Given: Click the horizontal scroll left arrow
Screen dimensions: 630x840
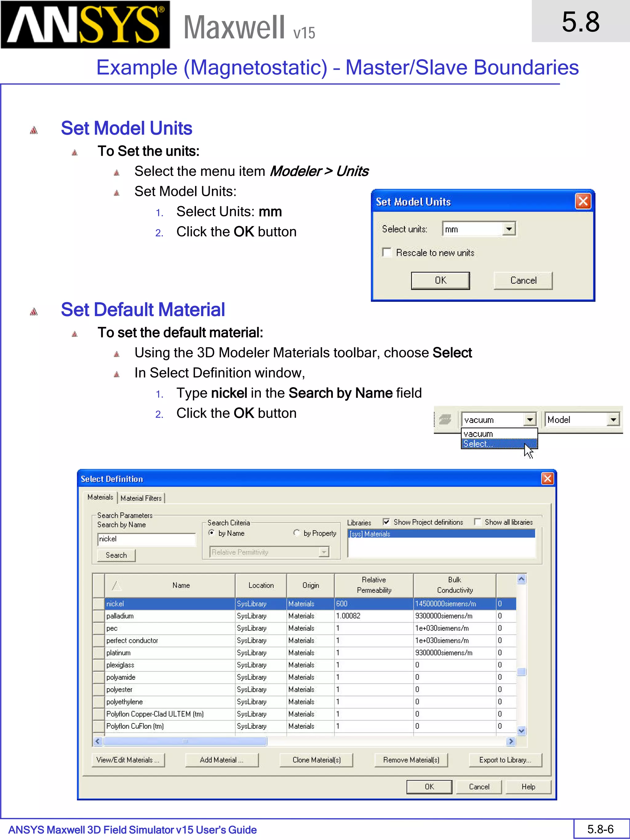Looking at the screenshot, I should [98, 741].
